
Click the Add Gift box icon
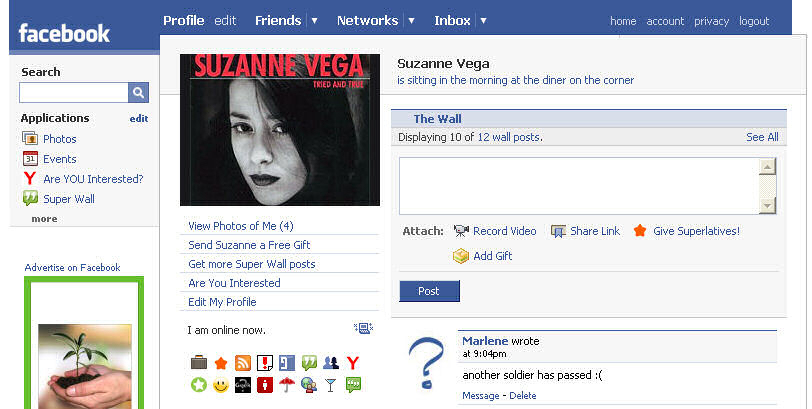pos(461,256)
